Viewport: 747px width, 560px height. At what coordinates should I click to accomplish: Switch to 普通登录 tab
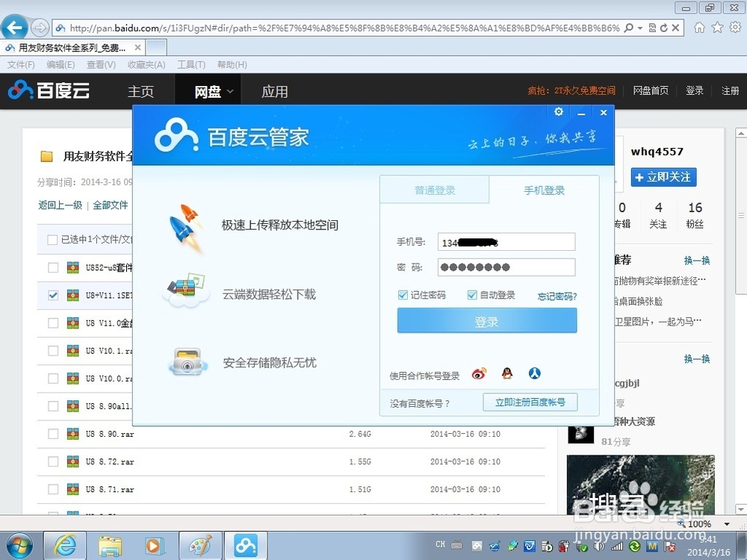coord(435,190)
